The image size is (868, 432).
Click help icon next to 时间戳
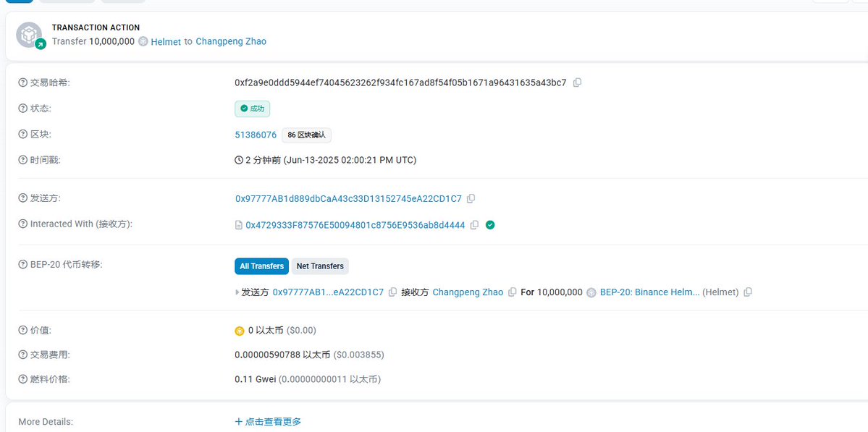point(22,161)
